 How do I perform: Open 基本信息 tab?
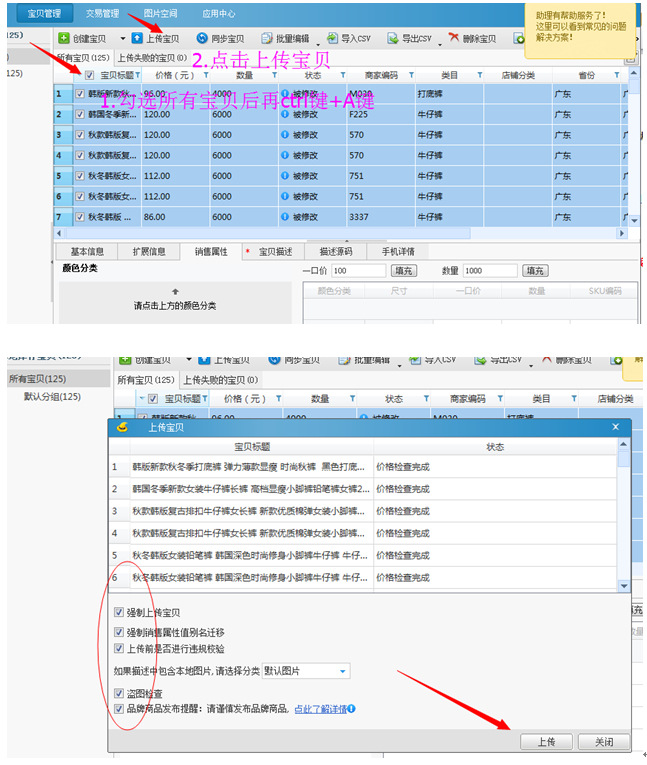tap(87, 251)
